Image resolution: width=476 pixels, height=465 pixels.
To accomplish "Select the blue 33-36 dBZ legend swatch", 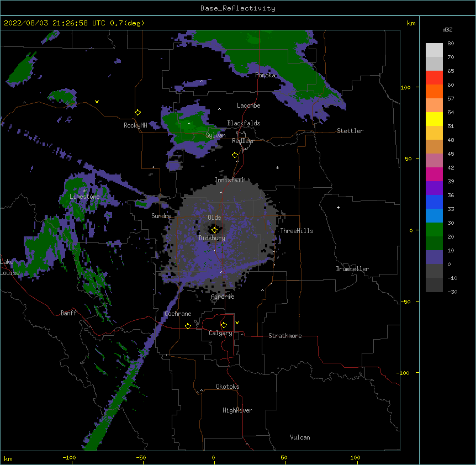I will [434, 202].
